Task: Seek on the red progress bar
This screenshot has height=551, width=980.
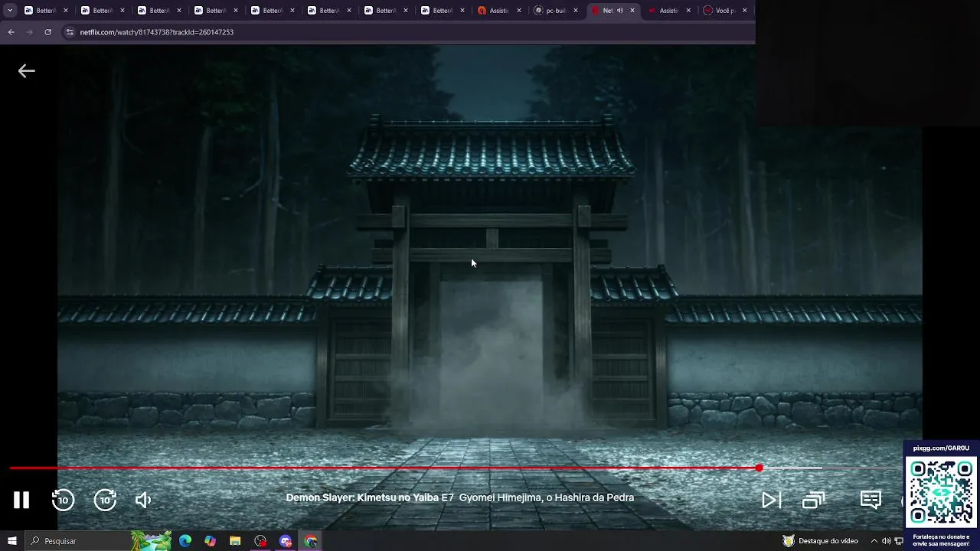Action: pyautogui.click(x=383, y=468)
